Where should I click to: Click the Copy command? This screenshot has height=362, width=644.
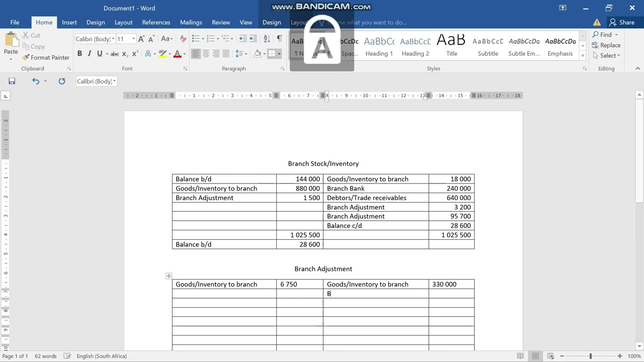pyautogui.click(x=33, y=46)
